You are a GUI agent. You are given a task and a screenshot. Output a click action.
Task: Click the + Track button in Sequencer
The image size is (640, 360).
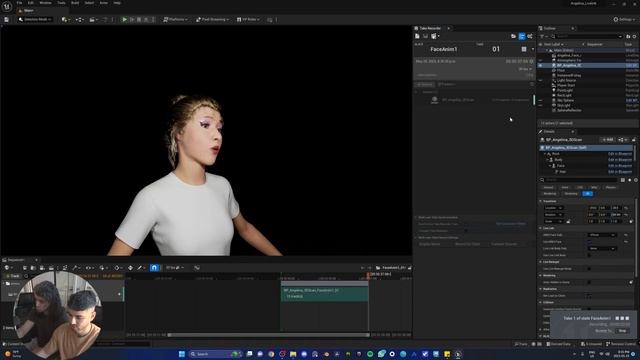click(x=13, y=276)
